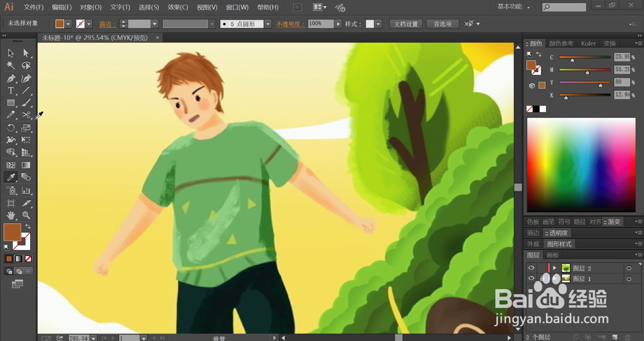The height and width of the screenshot is (341, 644).
Task: Hide layer 图层 2 visibility eye
Action: (531, 268)
